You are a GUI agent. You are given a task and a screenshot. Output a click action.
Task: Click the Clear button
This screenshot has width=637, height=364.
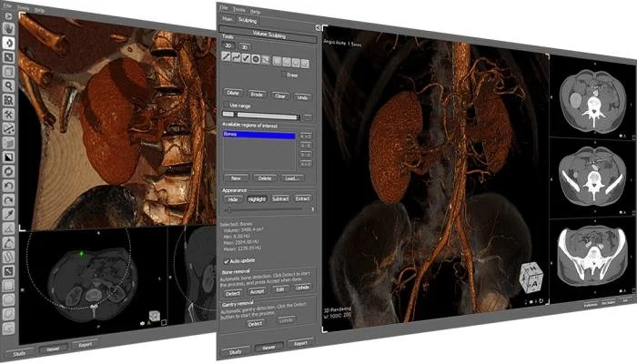point(280,96)
